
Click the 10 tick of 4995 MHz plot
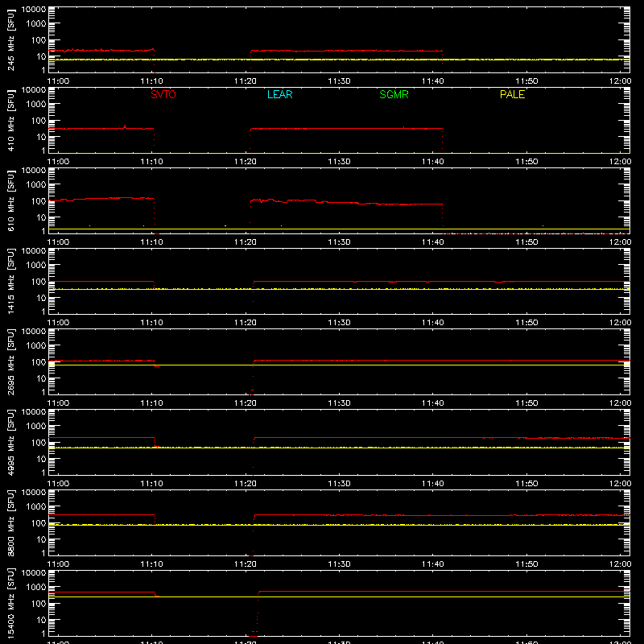(42, 459)
